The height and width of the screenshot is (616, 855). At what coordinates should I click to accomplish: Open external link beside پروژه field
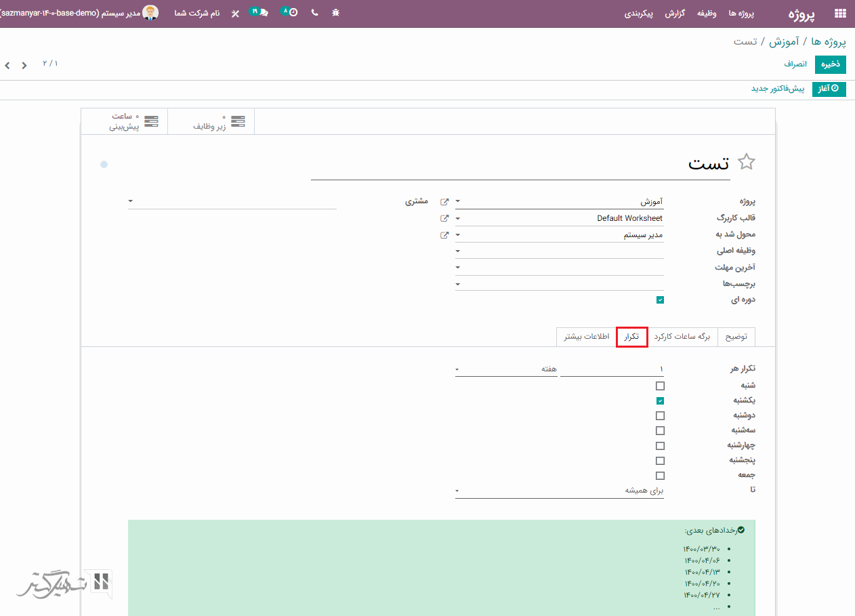(444, 201)
